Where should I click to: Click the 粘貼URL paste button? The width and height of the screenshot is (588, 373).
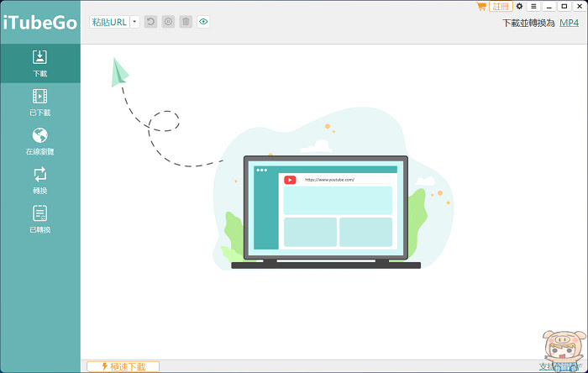[x=109, y=22]
